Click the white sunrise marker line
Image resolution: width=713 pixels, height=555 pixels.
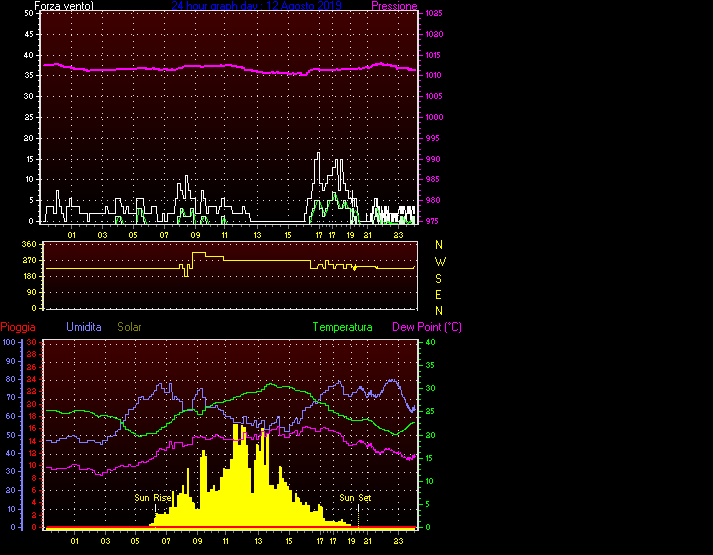(155, 509)
